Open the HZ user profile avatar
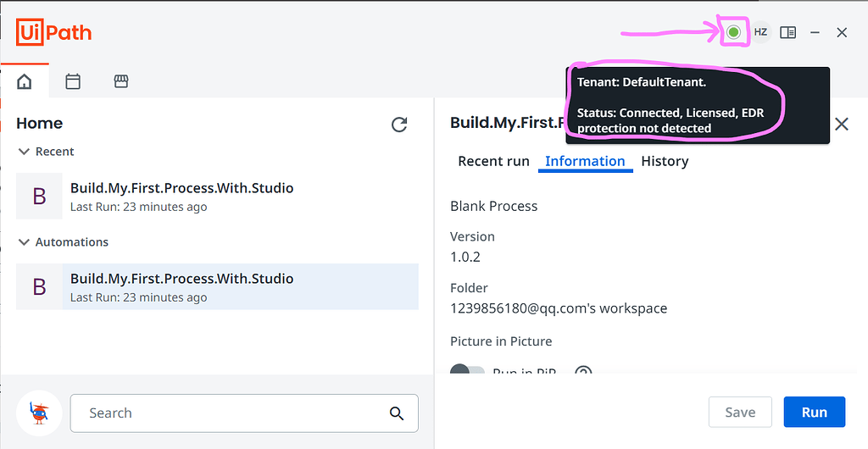 [760, 32]
